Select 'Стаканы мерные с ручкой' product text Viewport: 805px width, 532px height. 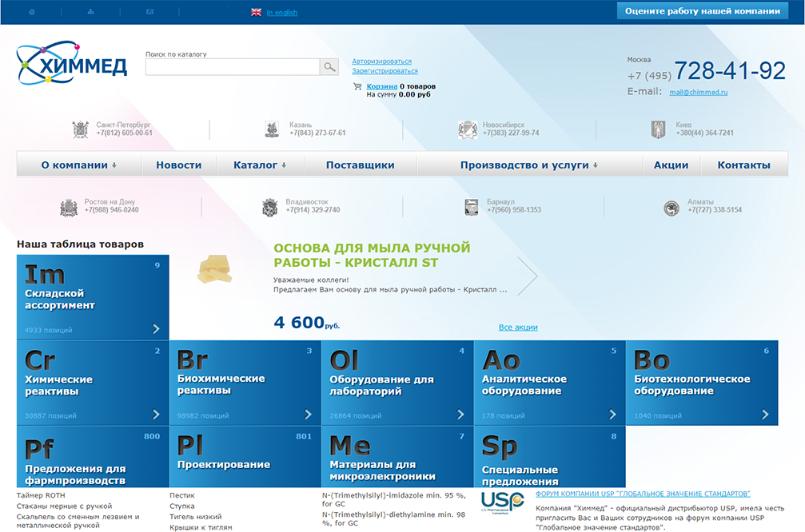pos(64,506)
